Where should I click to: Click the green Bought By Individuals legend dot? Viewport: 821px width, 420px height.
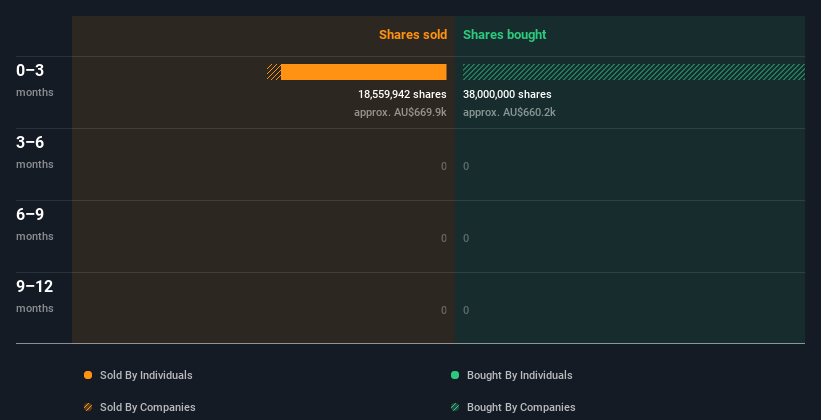coord(455,375)
